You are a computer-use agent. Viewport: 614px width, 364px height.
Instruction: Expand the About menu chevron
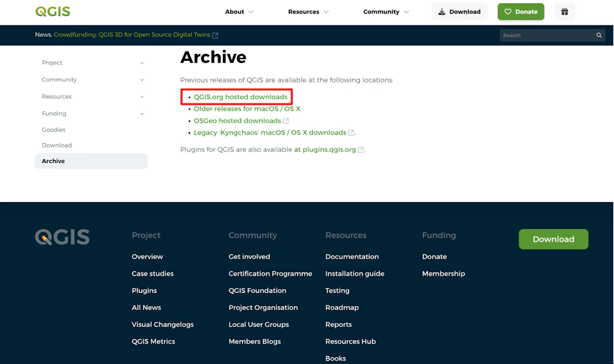(x=251, y=12)
